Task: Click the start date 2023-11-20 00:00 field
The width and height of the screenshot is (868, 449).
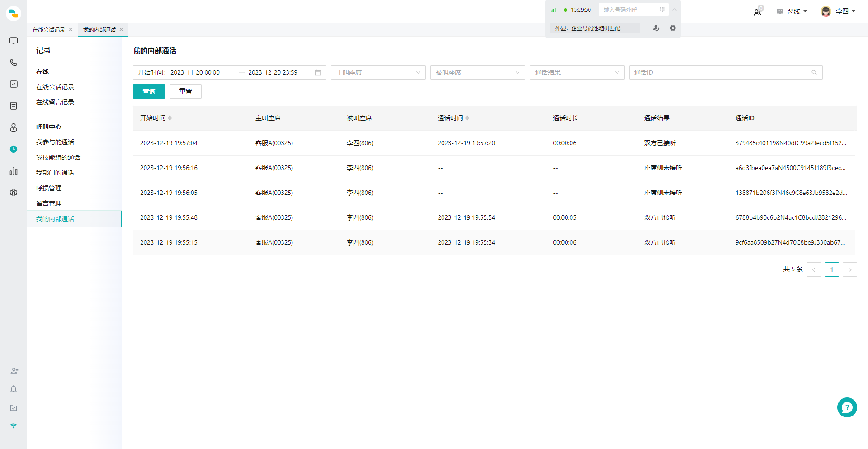Action: pos(195,72)
